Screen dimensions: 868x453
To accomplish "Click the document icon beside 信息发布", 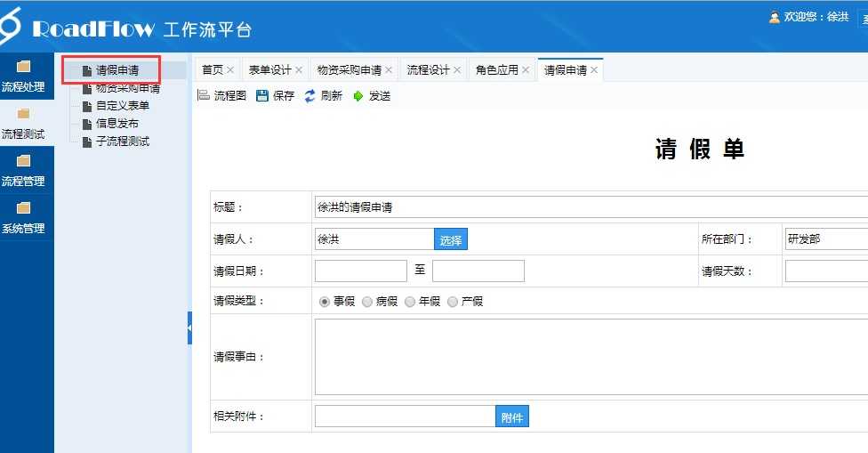I will 87,124.
